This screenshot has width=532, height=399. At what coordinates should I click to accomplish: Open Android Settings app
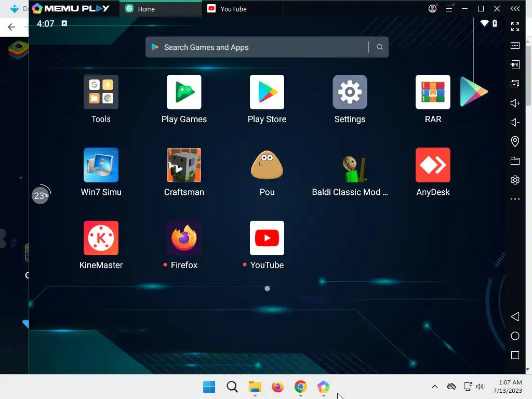click(x=350, y=92)
